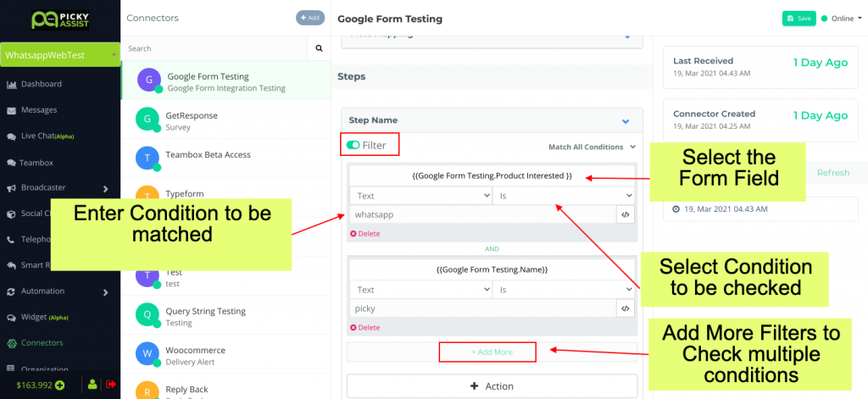Toggle the Filter switch
The height and width of the screenshot is (399, 868).
(353, 145)
